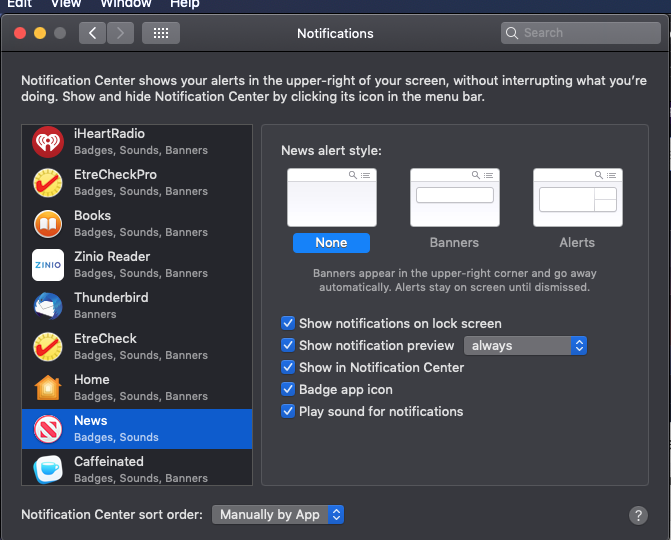The width and height of the screenshot is (671, 540).
Task: Select Thunderbird in the app list
Action: 137,306
